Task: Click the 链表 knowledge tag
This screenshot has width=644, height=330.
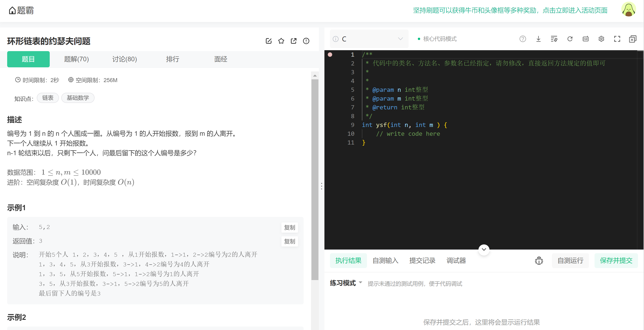Action: pos(48,98)
